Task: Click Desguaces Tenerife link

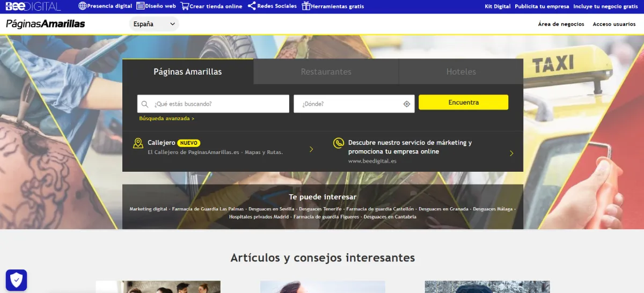Action: tap(320, 209)
